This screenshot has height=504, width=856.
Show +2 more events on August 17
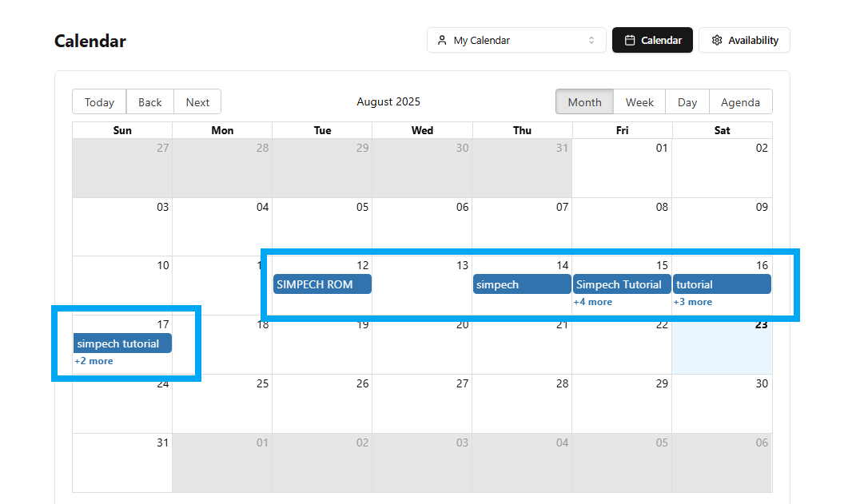coord(94,361)
